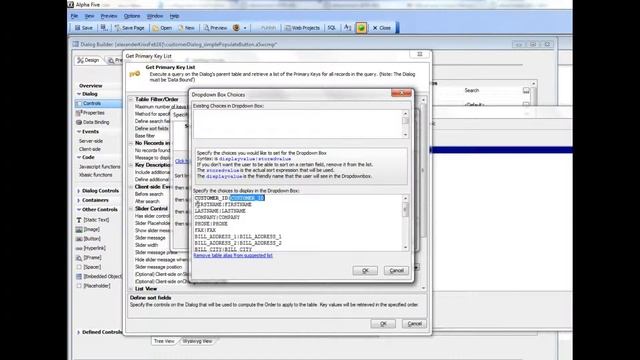Click the Save toolbar button
640x360 pixels.
point(84,28)
